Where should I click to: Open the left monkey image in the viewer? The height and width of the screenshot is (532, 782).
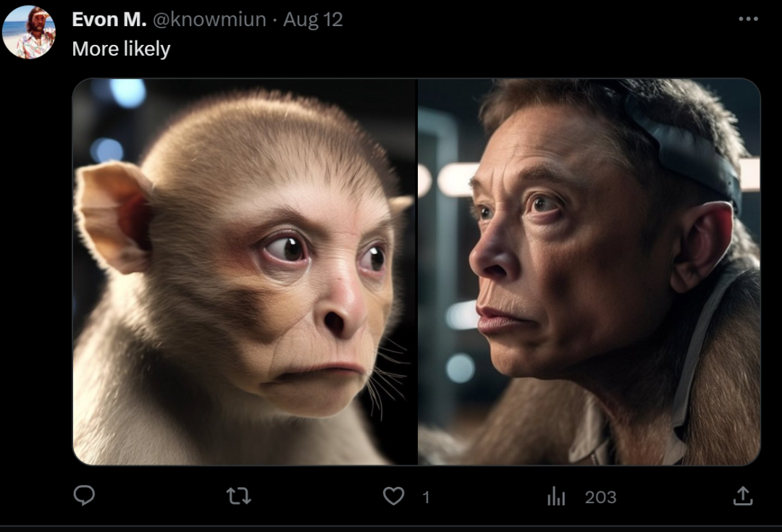point(245,271)
